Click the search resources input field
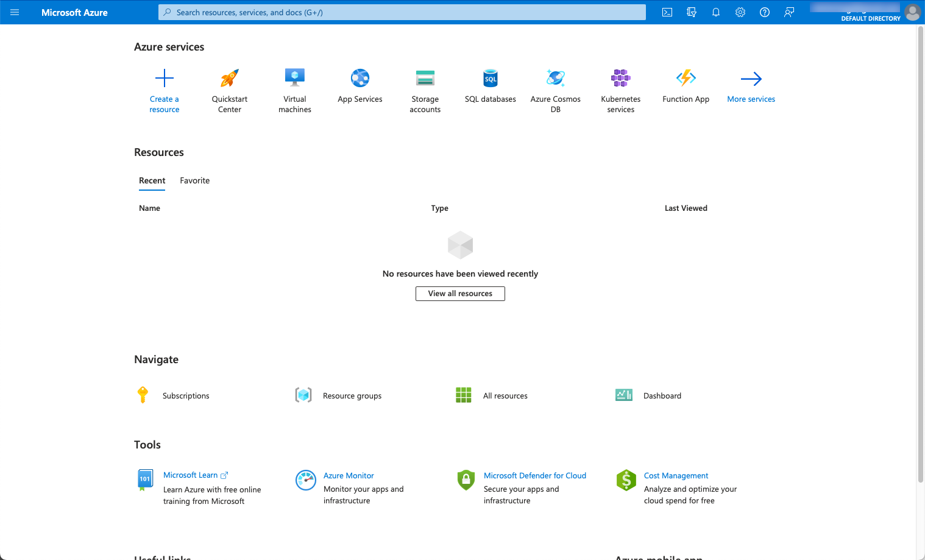Image resolution: width=925 pixels, height=560 pixels. coord(402,12)
